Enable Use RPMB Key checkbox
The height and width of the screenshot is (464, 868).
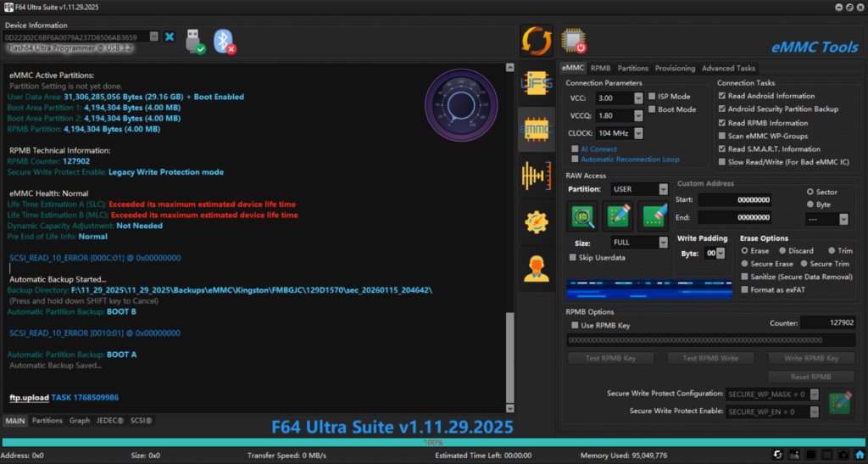[x=576, y=326]
